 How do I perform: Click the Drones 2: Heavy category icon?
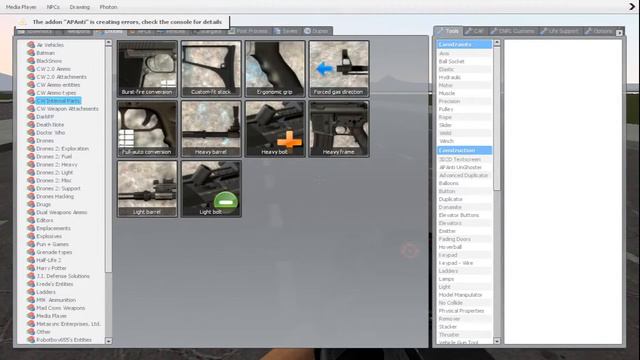[31, 164]
